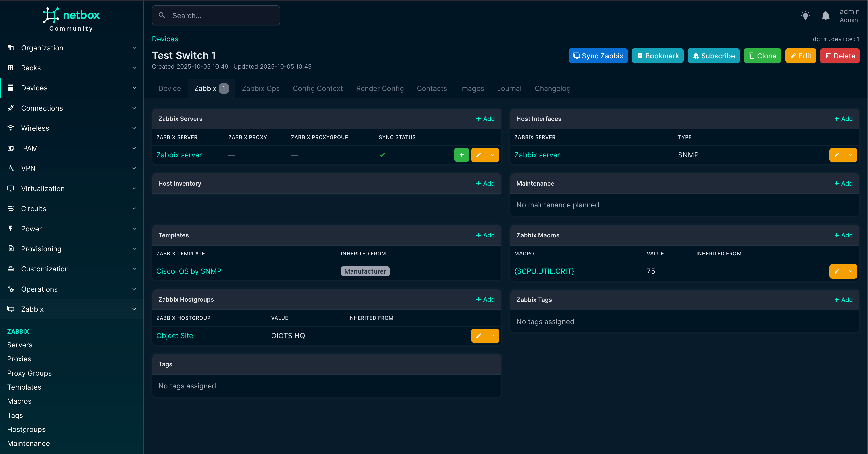Open the Changelog tab
868x454 pixels.
(x=552, y=88)
